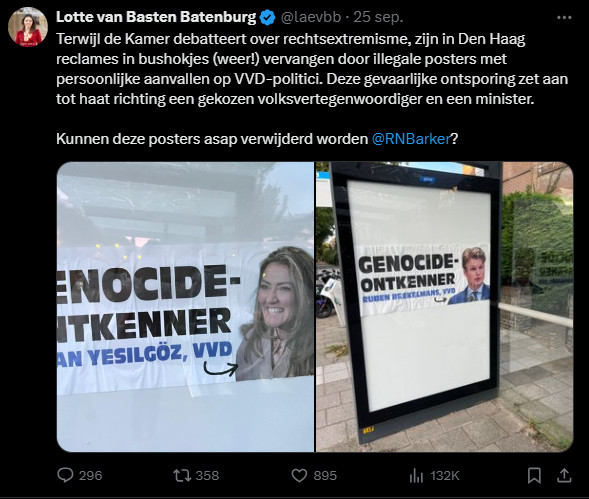Viewport: 589px width, 499px height.
Task: Like the tweet via the heart icon
Action: (x=299, y=476)
